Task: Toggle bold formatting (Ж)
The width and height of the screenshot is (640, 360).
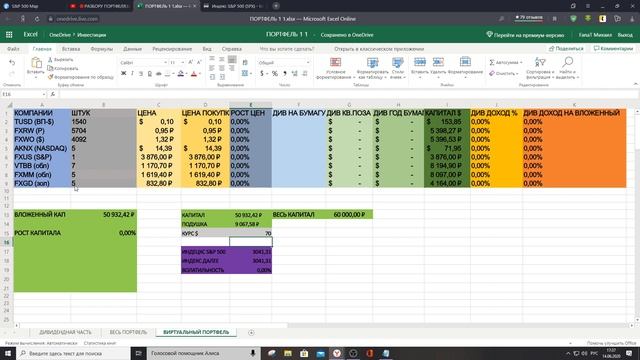Action: pyautogui.click(x=124, y=73)
